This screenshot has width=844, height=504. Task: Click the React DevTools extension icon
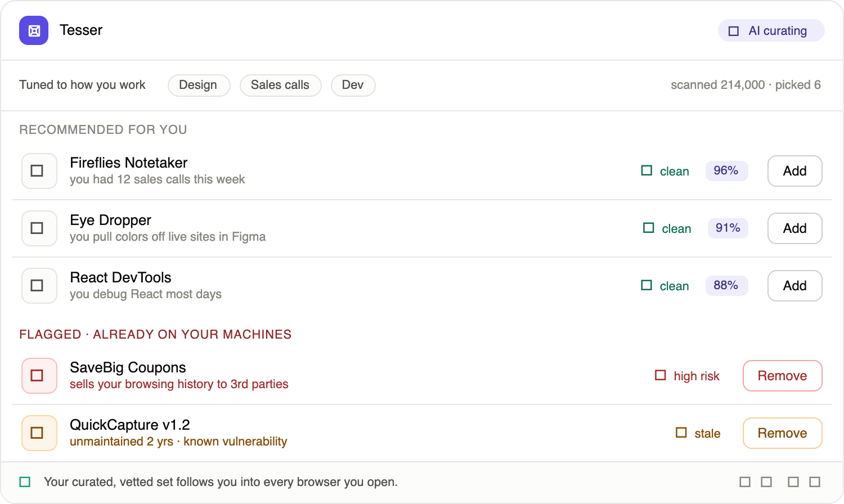click(39, 286)
